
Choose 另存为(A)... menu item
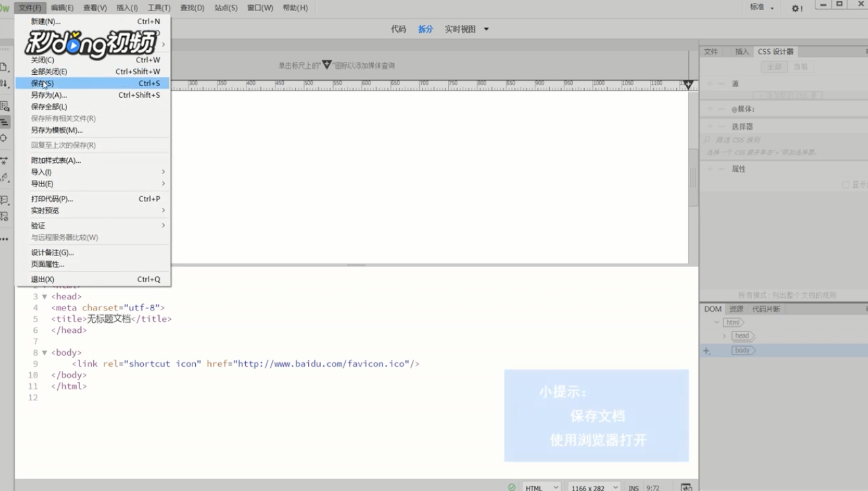click(93, 95)
